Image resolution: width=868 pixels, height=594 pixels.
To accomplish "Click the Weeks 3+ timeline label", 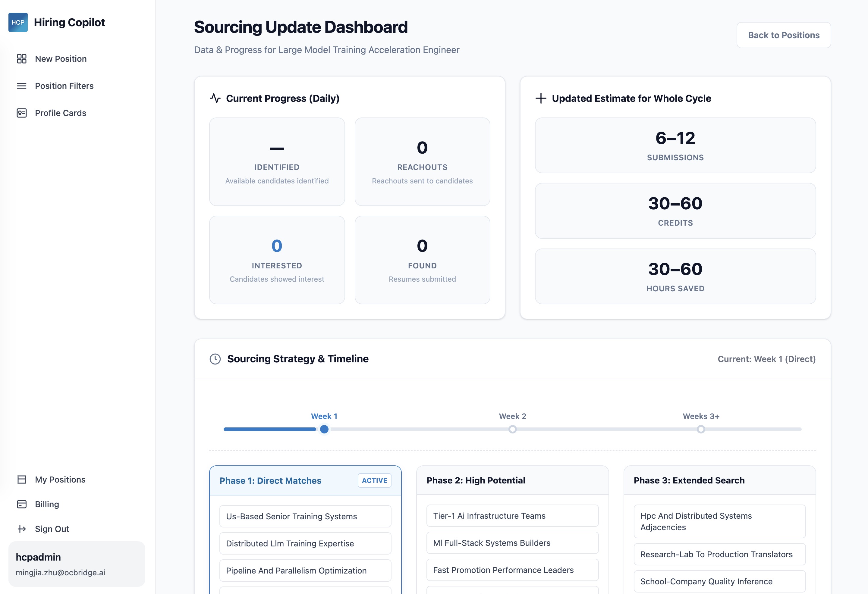I will click(701, 416).
